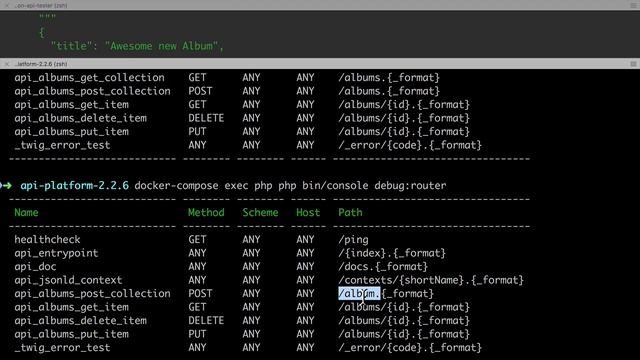This screenshot has width=640, height=360.
Task: Click the green prompt arrow
Action: click(x=7, y=185)
